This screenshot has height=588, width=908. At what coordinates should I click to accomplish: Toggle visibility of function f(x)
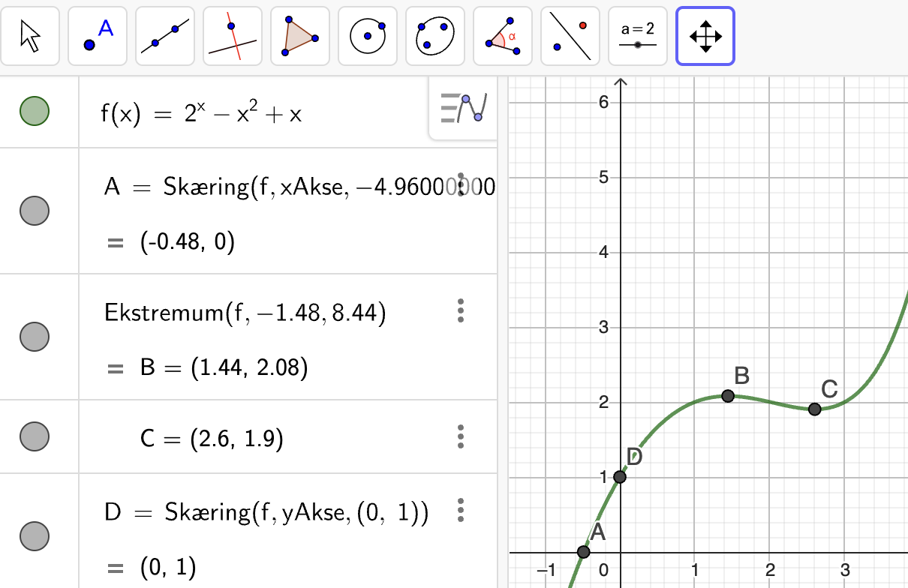click(x=35, y=111)
